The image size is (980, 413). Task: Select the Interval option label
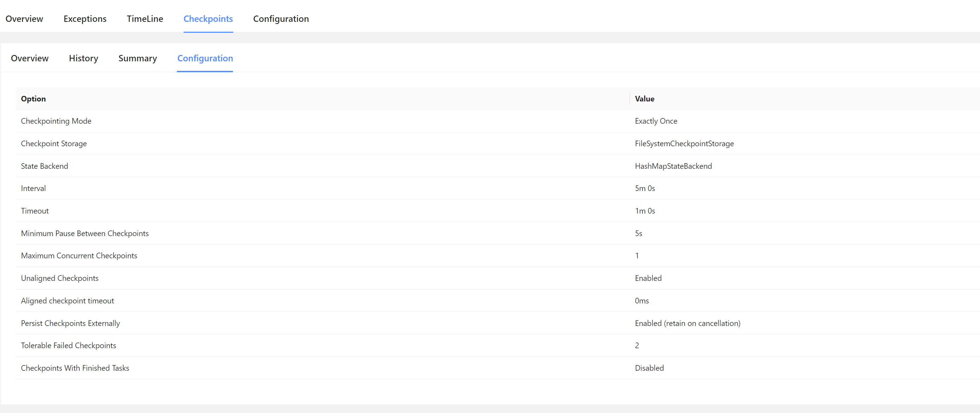pos(33,188)
